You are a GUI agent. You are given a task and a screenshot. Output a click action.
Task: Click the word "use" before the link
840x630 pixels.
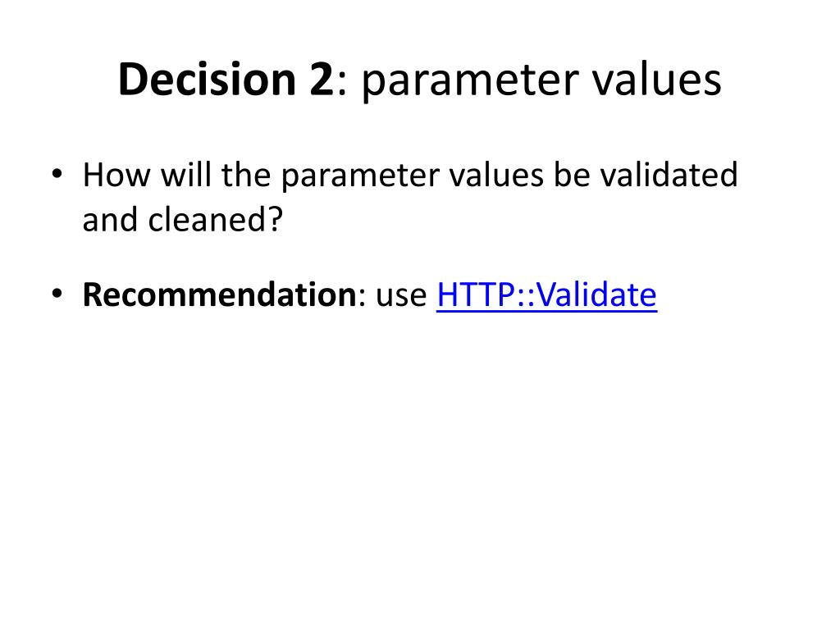[x=402, y=295]
